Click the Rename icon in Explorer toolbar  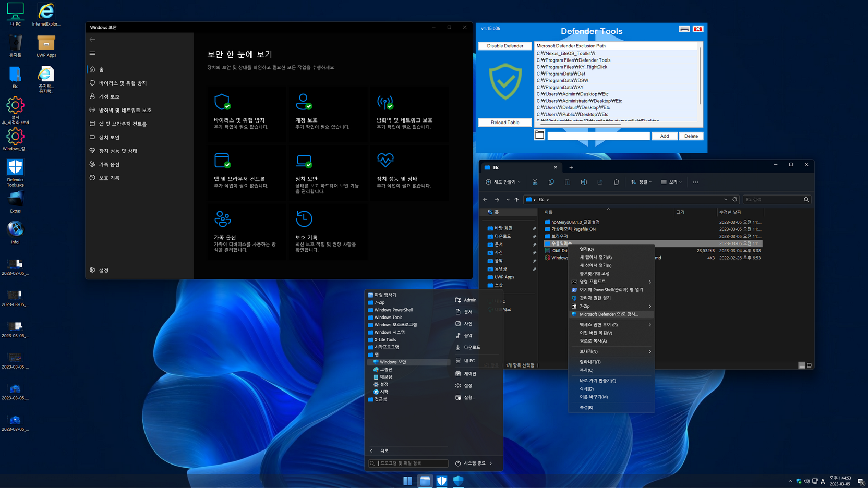pos(584,182)
